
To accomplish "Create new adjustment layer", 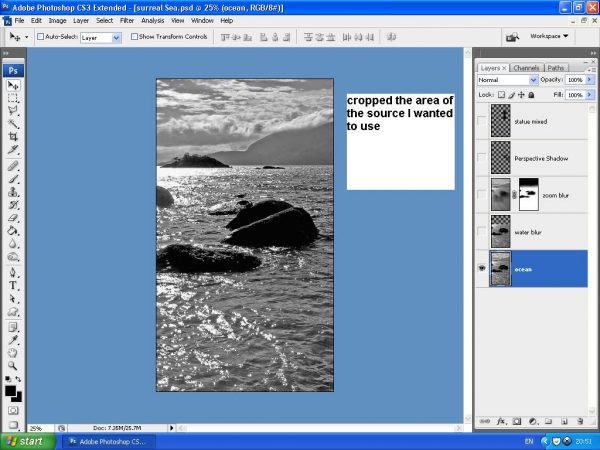I will point(533,421).
